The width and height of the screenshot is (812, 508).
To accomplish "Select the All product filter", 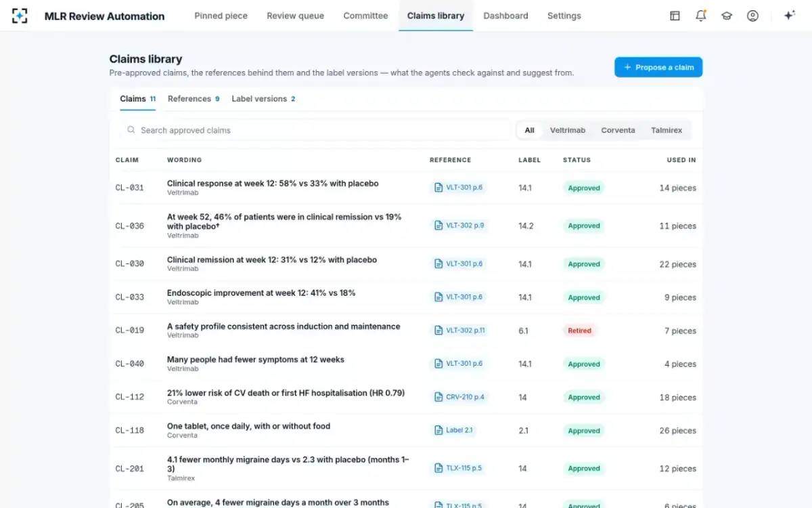I will tap(529, 130).
